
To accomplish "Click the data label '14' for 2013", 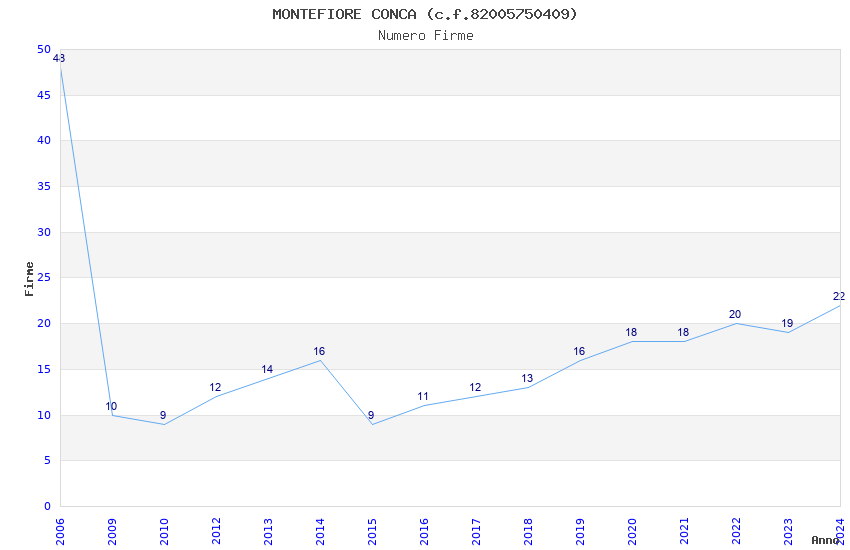I will 267,370.
